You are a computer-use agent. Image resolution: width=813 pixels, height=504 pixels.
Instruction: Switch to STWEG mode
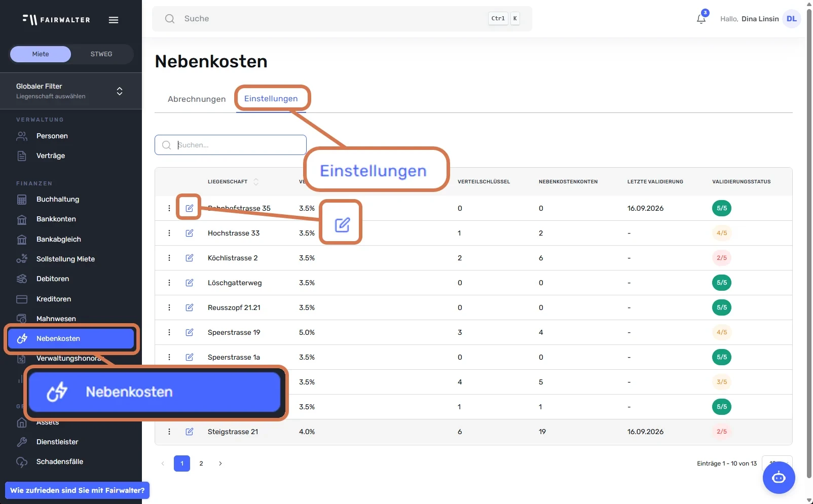(101, 54)
